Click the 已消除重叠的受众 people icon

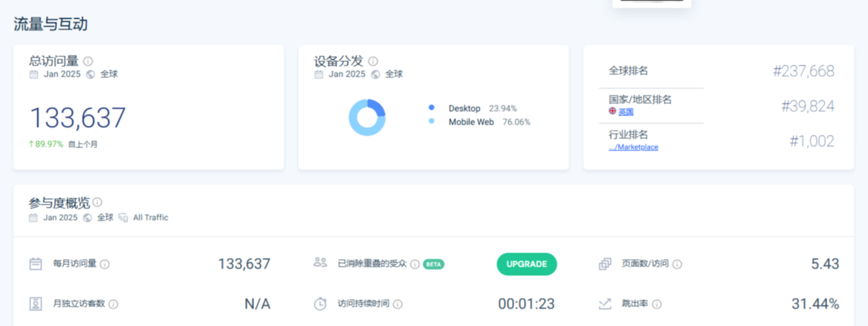[x=320, y=263]
